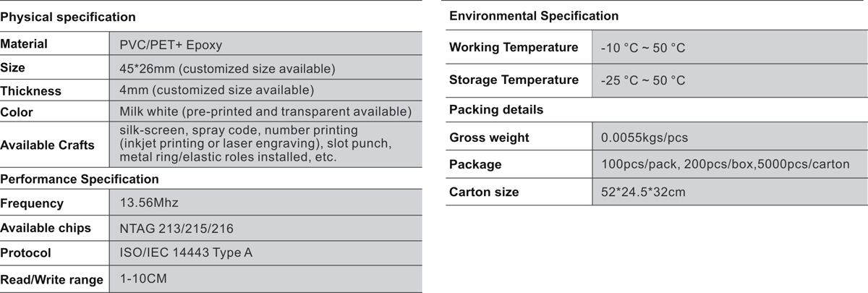868x293 pixels.
Task: Click the Environmental Specification heading
Action: [534, 16]
